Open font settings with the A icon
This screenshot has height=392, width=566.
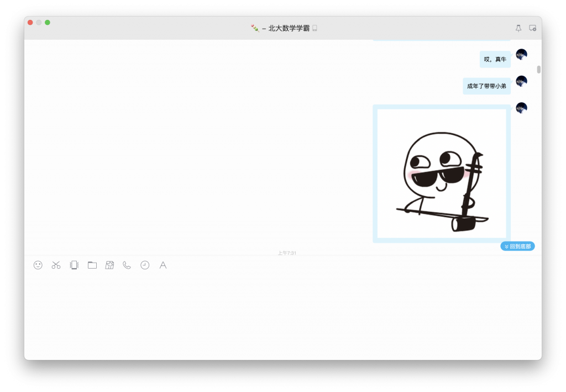(x=163, y=265)
